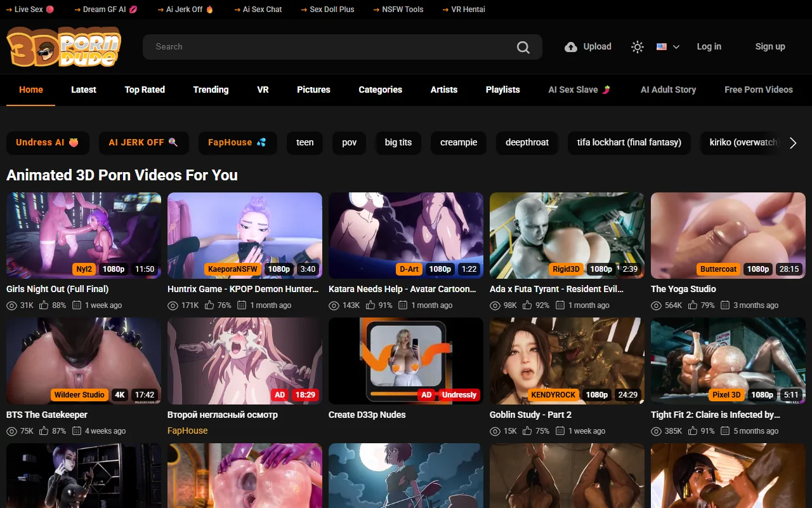Viewport: 812px width, 508px height.
Task: Switch to the Trending tab
Action: pos(211,90)
